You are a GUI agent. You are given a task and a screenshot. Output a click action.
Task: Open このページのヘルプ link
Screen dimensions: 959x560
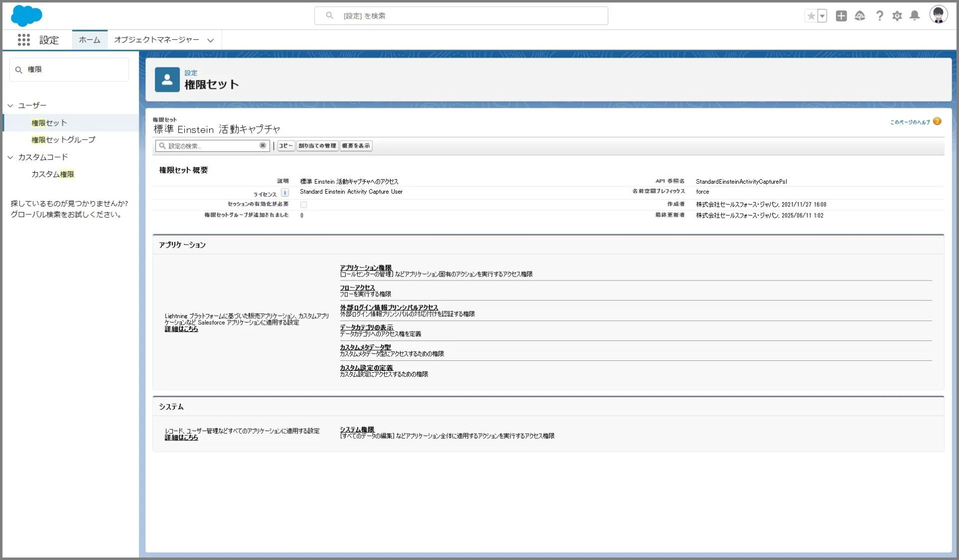click(910, 122)
